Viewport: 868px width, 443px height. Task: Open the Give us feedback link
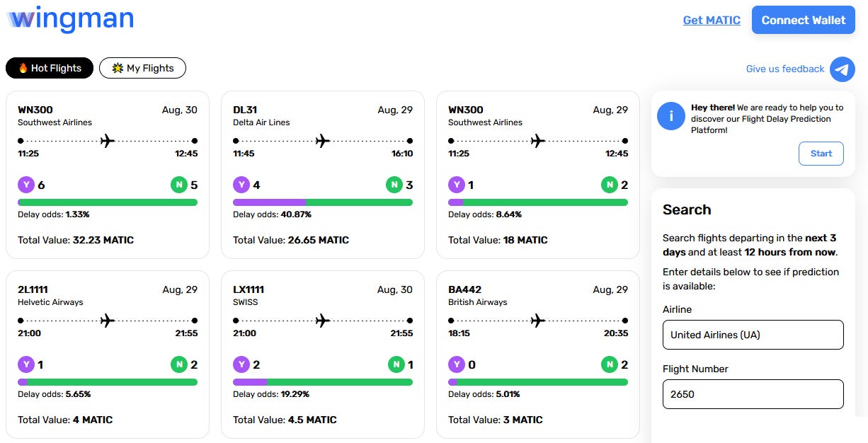[x=785, y=69]
